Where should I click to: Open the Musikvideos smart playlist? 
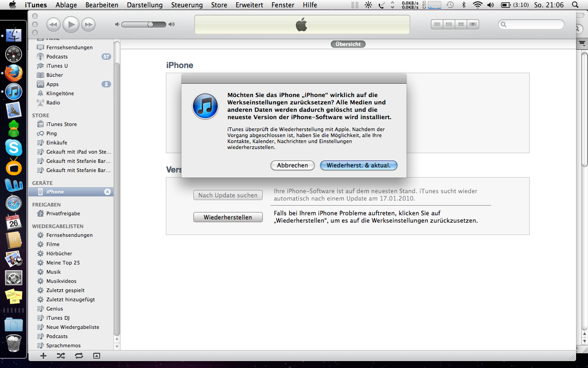point(71,281)
